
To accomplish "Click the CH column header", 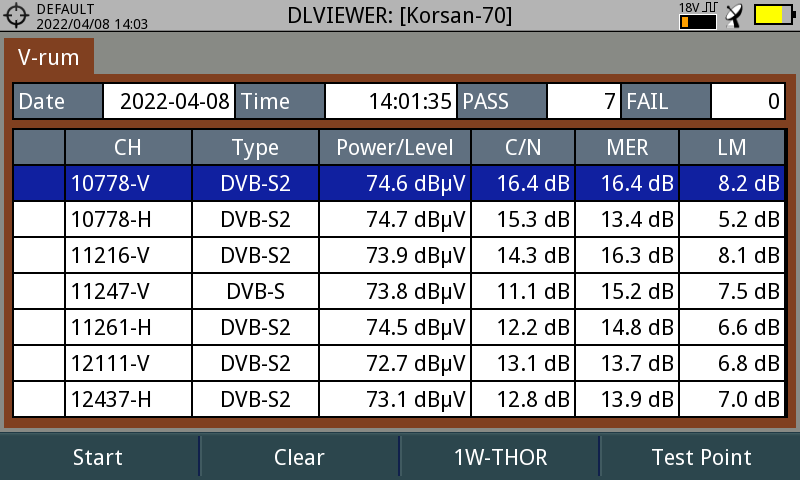I will (x=128, y=147).
